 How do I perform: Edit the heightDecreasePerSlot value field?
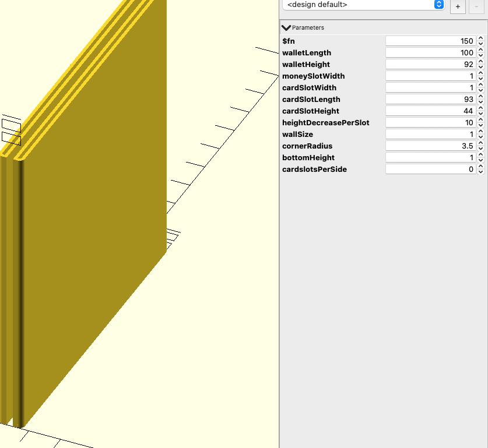point(431,122)
